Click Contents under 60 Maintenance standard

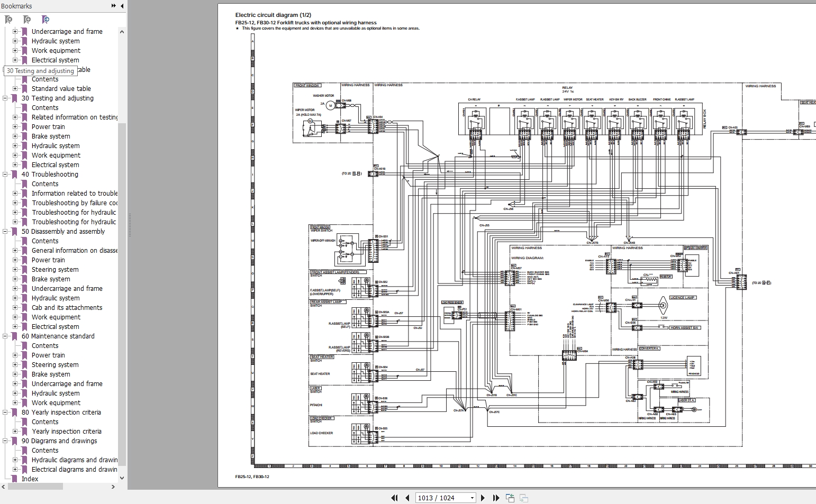click(45, 346)
